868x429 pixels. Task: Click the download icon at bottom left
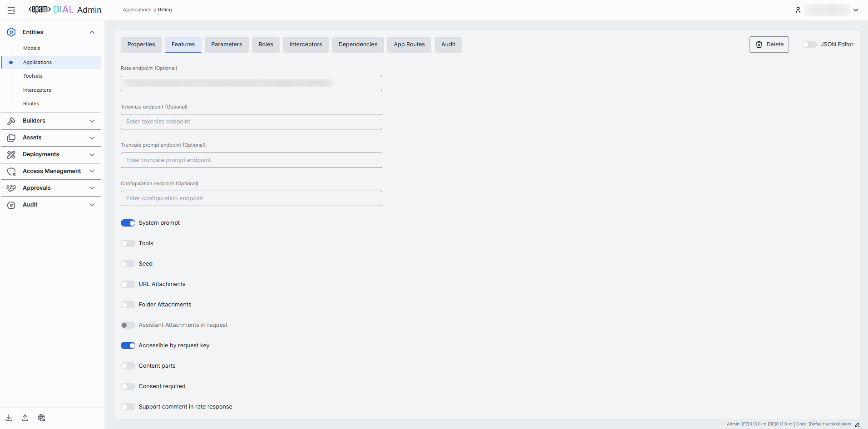tap(9, 418)
